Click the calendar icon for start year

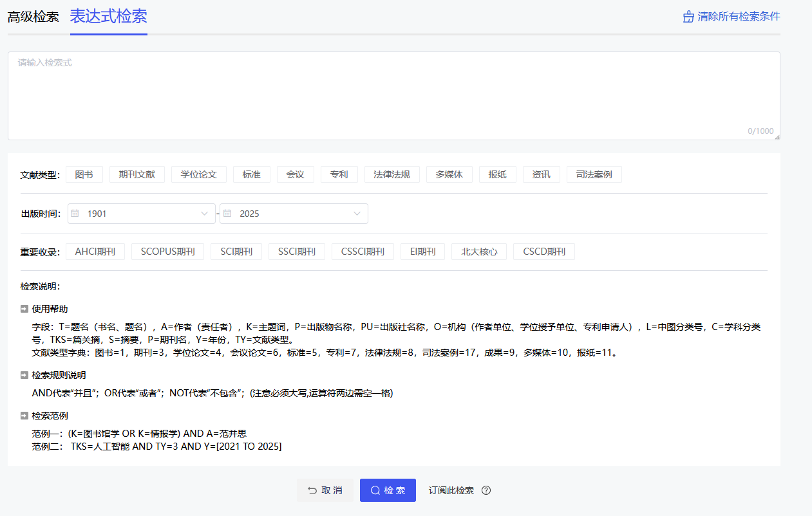pos(74,213)
